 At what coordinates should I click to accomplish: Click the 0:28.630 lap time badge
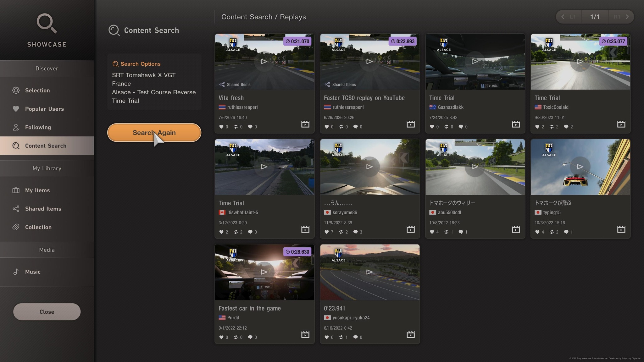click(297, 252)
